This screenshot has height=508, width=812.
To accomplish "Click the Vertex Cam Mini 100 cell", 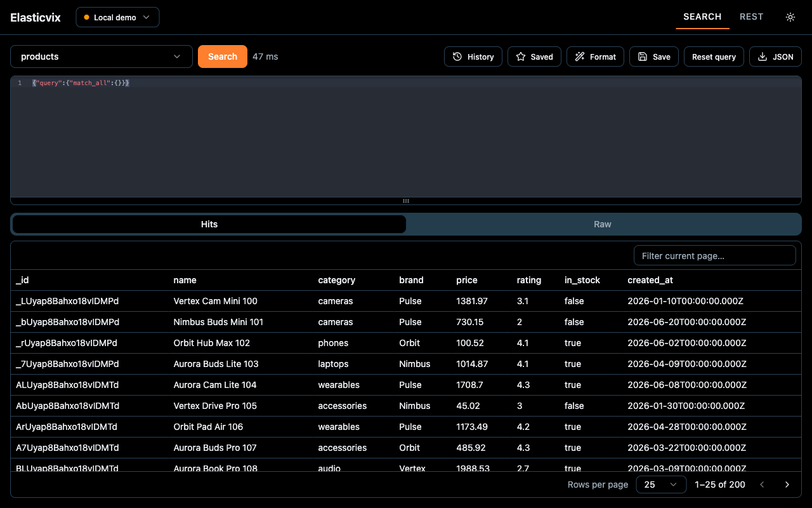I will (x=216, y=301).
